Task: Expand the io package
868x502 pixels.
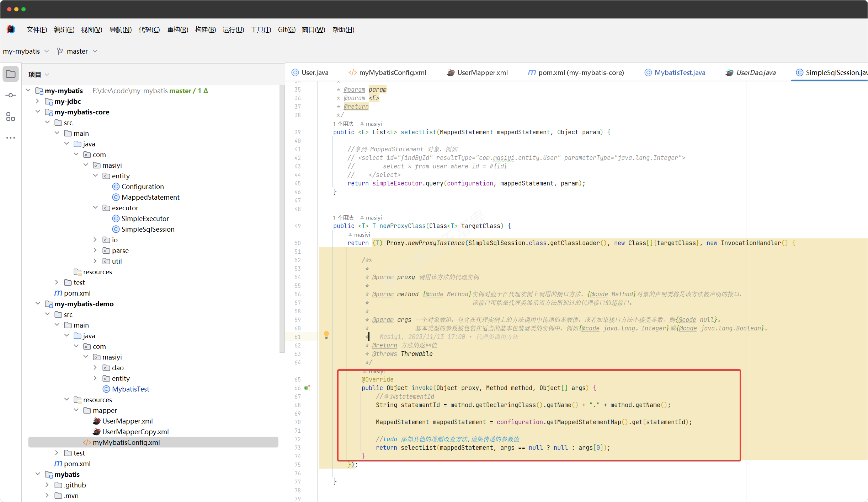Action: [95, 239]
